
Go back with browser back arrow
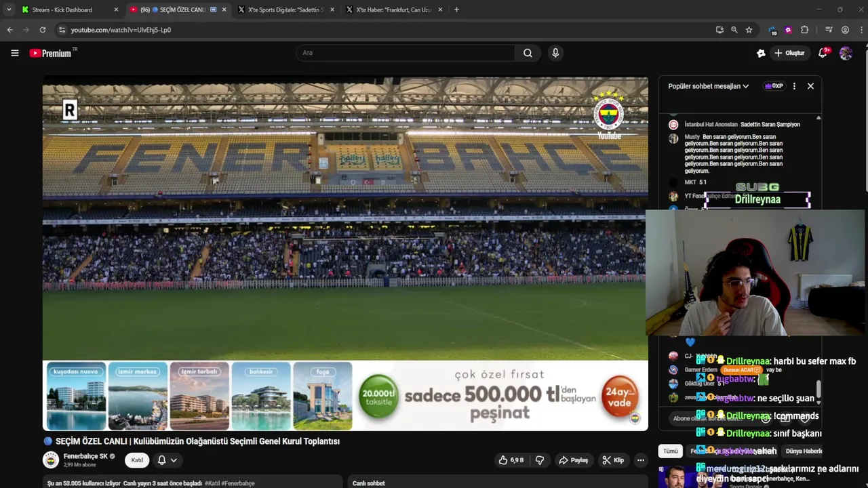coord(9,30)
